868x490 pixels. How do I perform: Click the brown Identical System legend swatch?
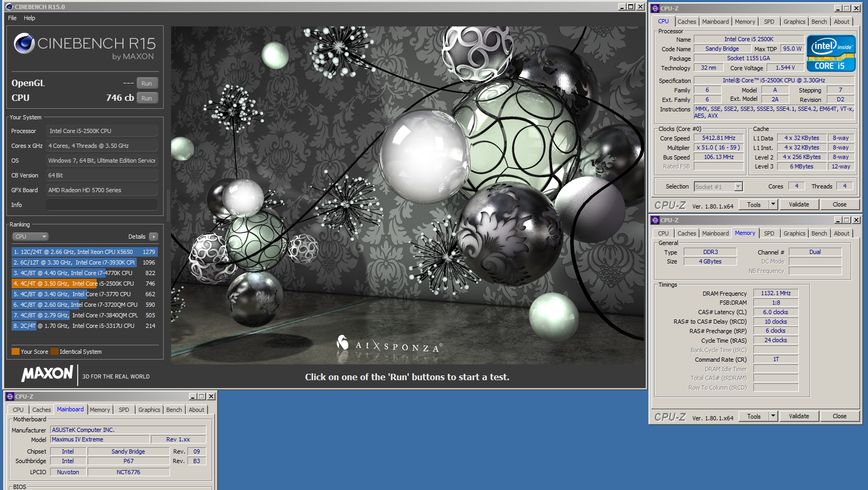point(54,351)
